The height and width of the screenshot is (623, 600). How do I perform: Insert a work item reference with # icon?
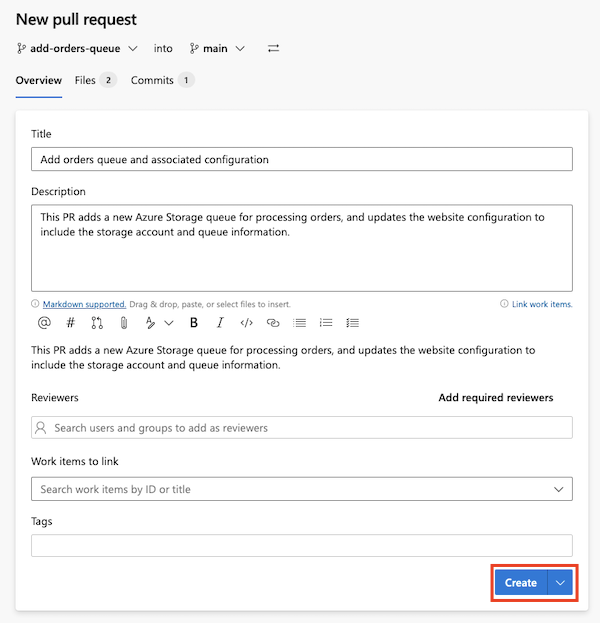coord(70,323)
